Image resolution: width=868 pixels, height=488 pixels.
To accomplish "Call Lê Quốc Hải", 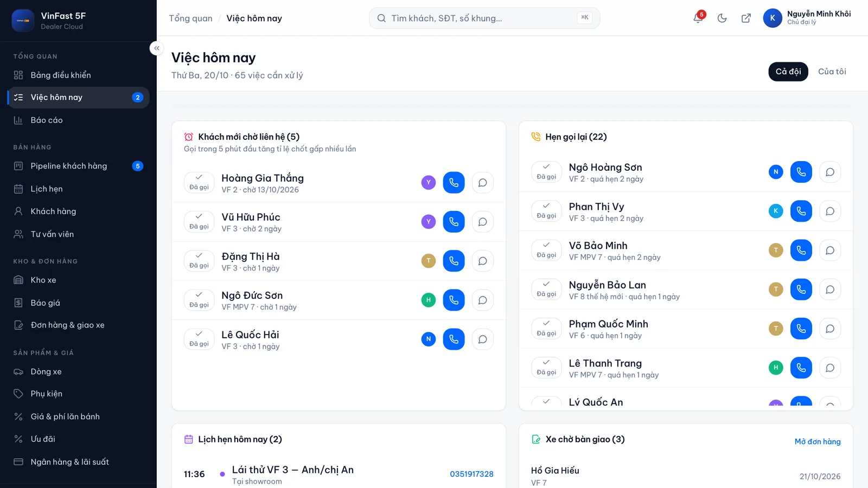I will pyautogui.click(x=454, y=339).
